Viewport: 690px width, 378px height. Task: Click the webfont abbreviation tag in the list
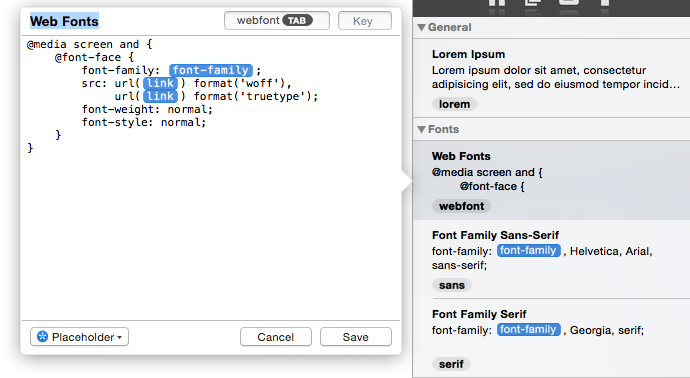[x=461, y=206]
